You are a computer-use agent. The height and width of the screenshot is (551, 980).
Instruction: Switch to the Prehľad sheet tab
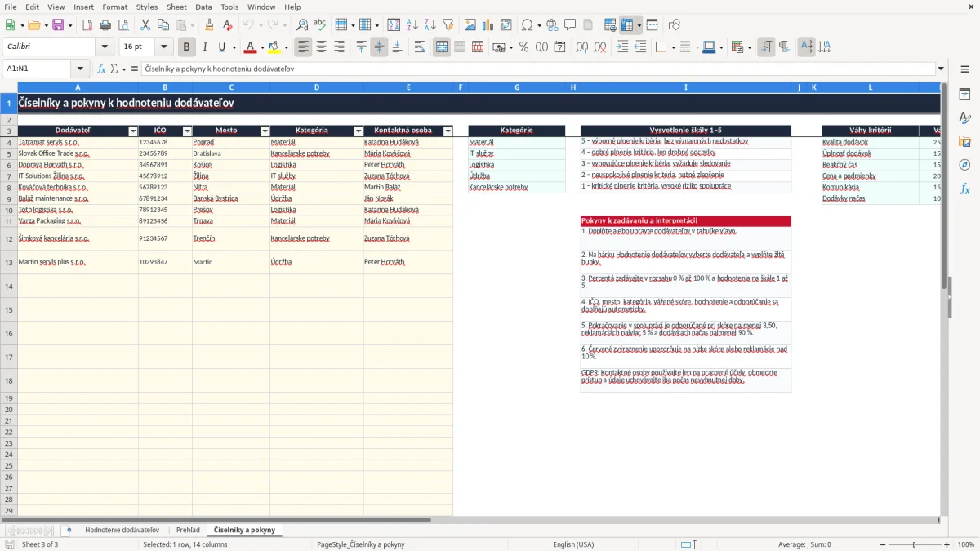(188, 530)
